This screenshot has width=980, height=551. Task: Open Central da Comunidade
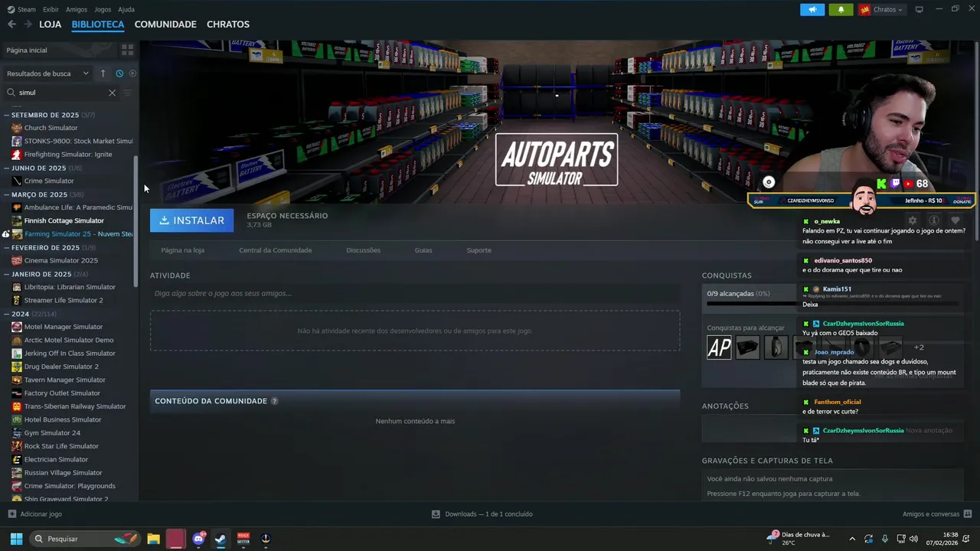coord(275,250)
